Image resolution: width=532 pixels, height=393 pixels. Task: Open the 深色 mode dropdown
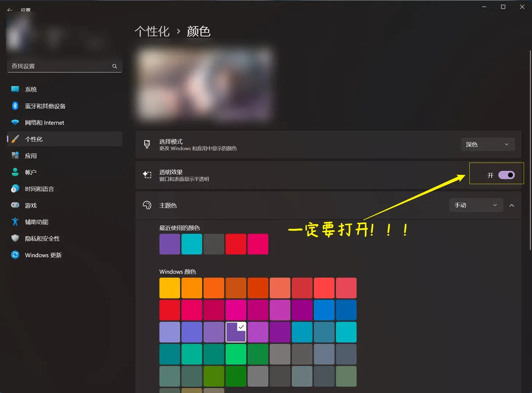(488, 144)
